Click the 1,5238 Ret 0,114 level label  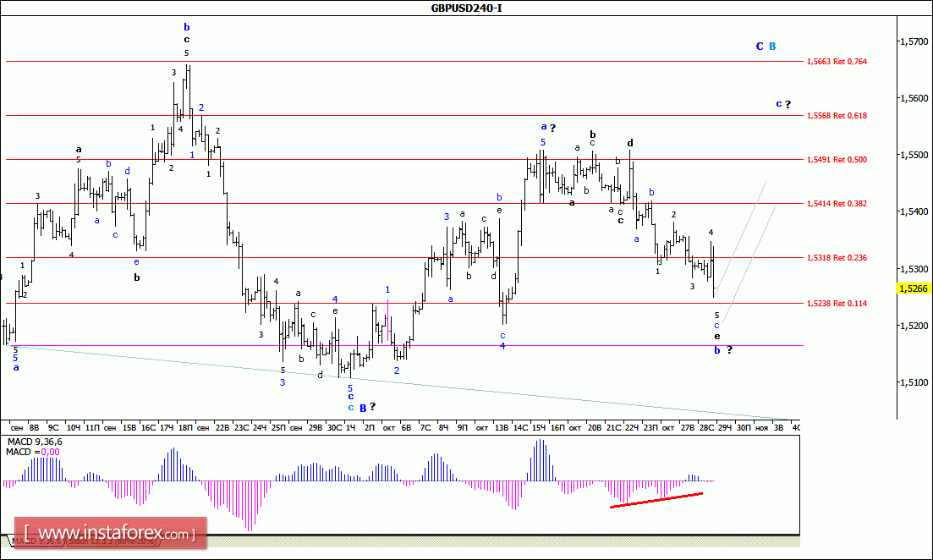tap(836, 303)
